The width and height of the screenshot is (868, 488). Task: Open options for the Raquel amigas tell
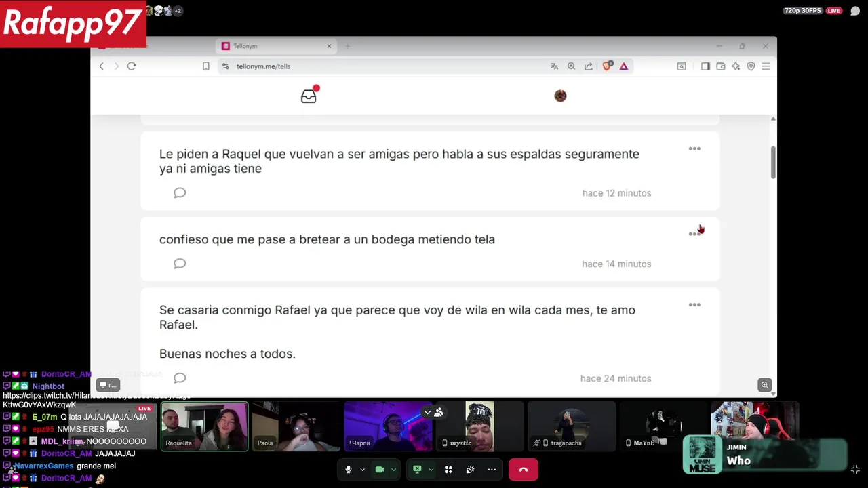point(694,148)
